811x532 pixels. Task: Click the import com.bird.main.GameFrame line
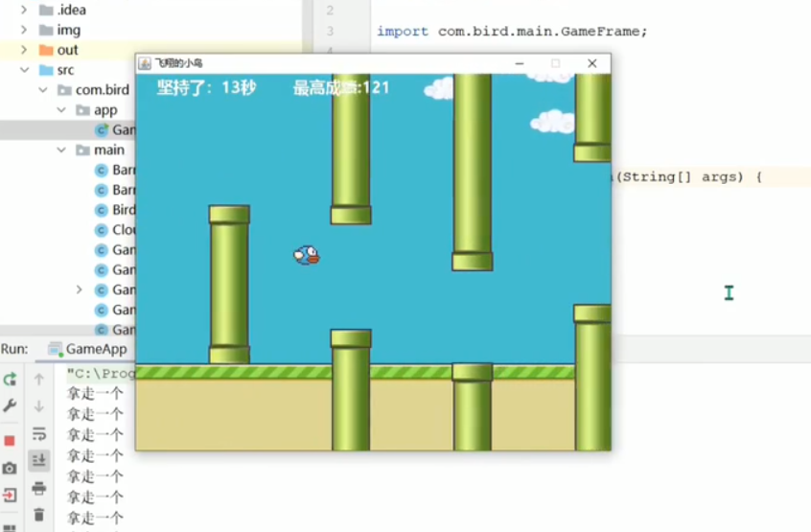tap(512, 31)
